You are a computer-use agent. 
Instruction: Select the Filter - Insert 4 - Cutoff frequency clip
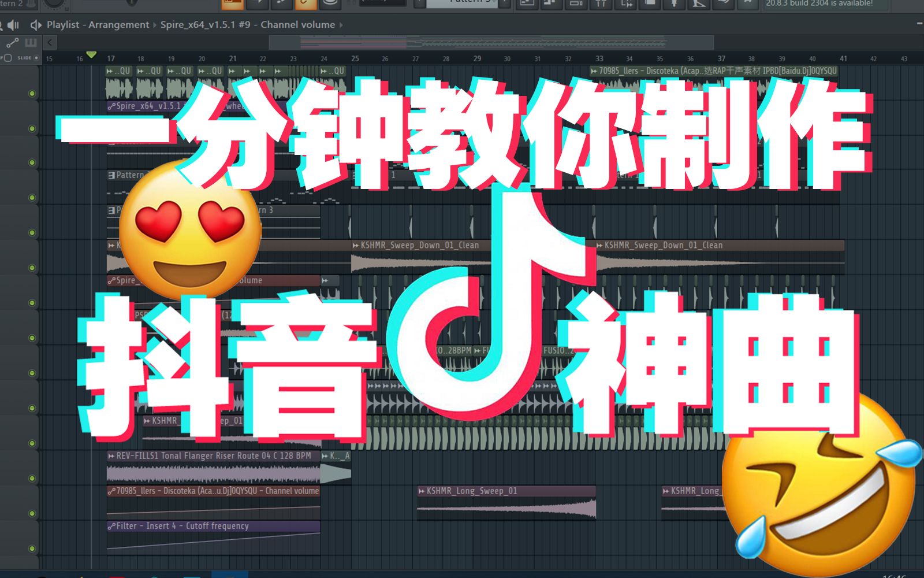coord(213,538)
